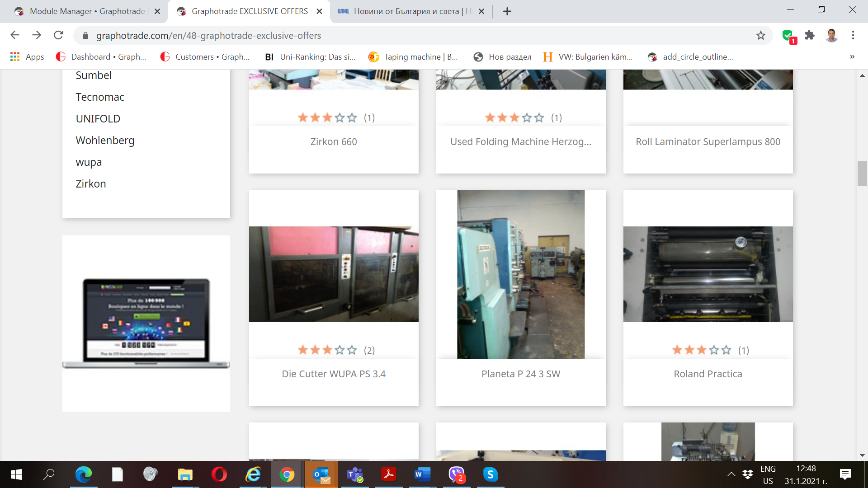Open Adobe Acrobat from taskbar
Screen dimensions: 868x488
389,474
